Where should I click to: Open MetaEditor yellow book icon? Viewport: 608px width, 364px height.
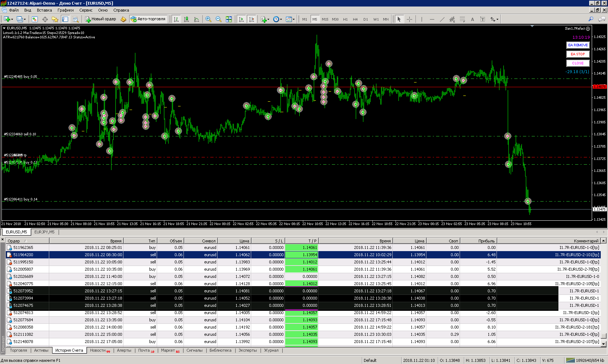click(x=123, y=19)
